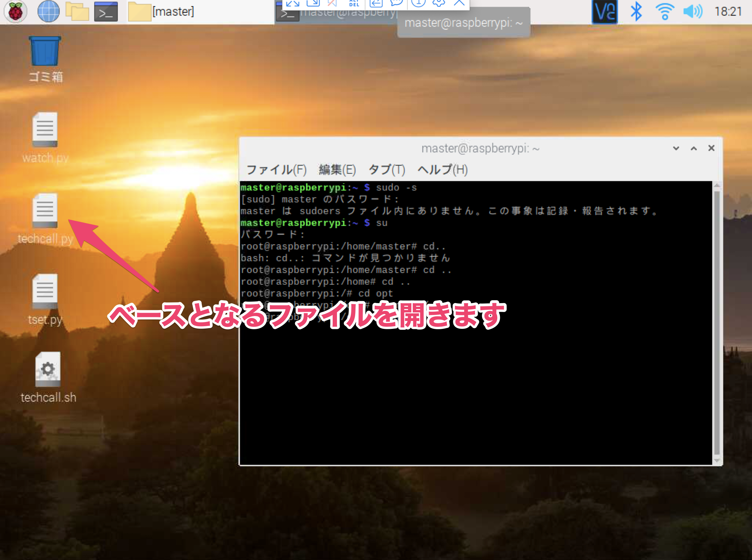Click the volume speaker icon
Image resolution: width=752 pixels, height=560 pixels.
(692, 12)
